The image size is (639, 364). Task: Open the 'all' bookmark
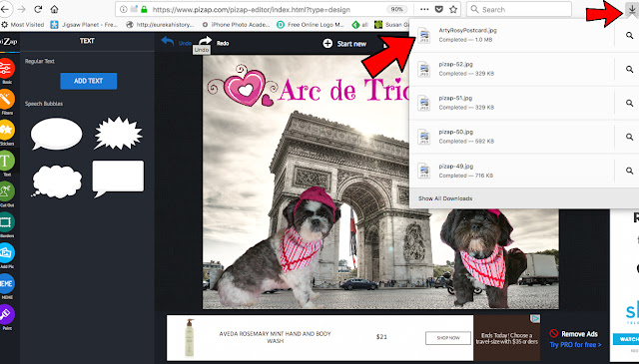pos(360,24)
